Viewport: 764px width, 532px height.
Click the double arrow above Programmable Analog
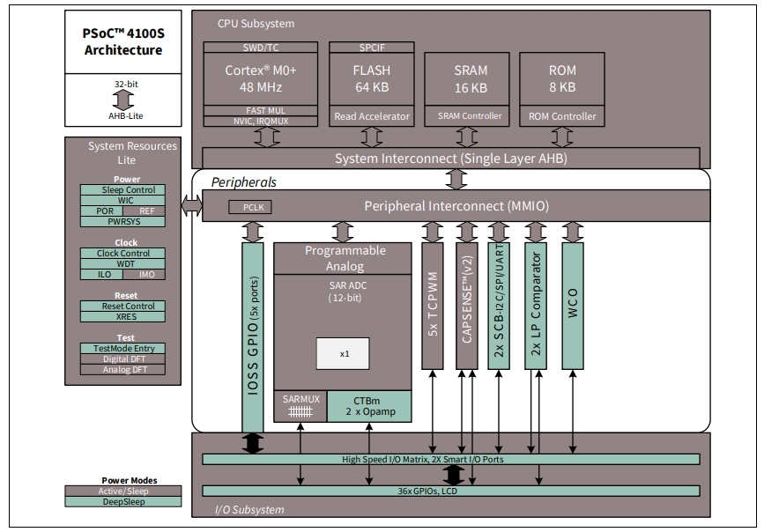click(x=343, y=232)
